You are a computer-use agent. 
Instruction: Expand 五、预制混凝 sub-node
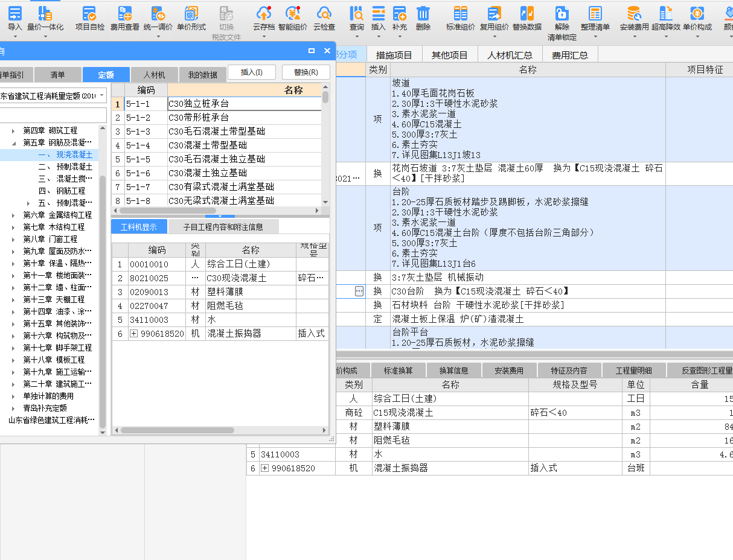[x=28, y=203]
